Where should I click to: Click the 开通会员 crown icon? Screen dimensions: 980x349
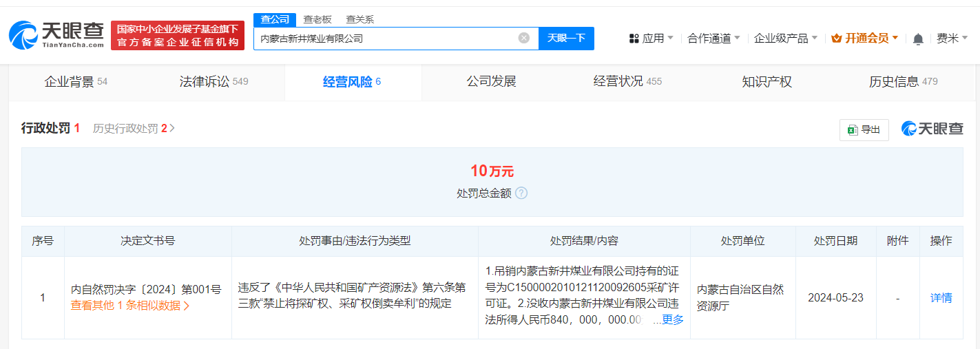837,39
